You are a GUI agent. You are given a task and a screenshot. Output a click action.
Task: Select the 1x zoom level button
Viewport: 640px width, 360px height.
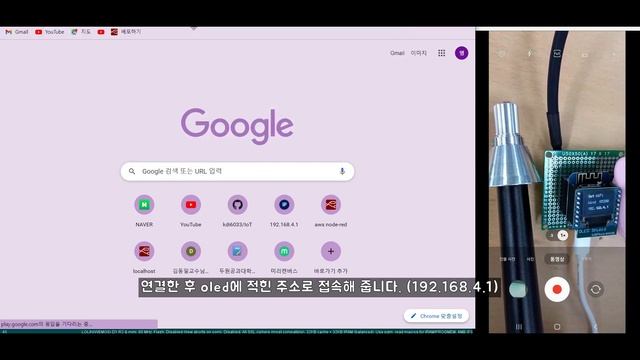pos(562,235)
